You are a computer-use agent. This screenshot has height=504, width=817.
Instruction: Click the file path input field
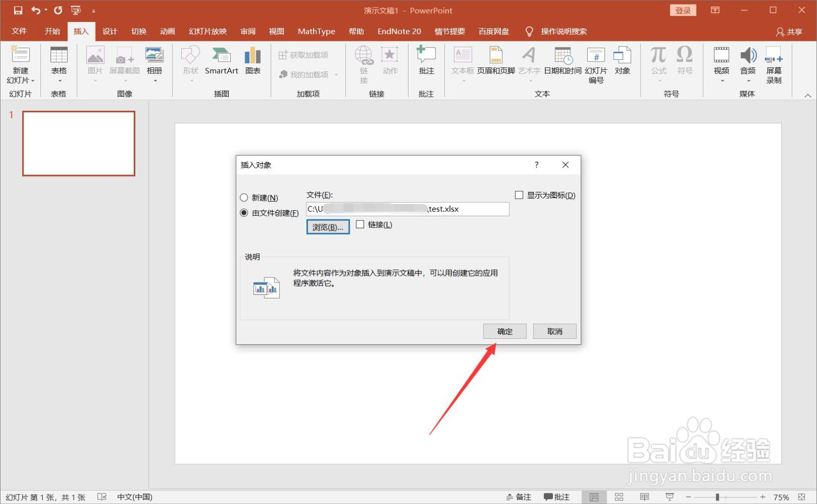(407, 209)
